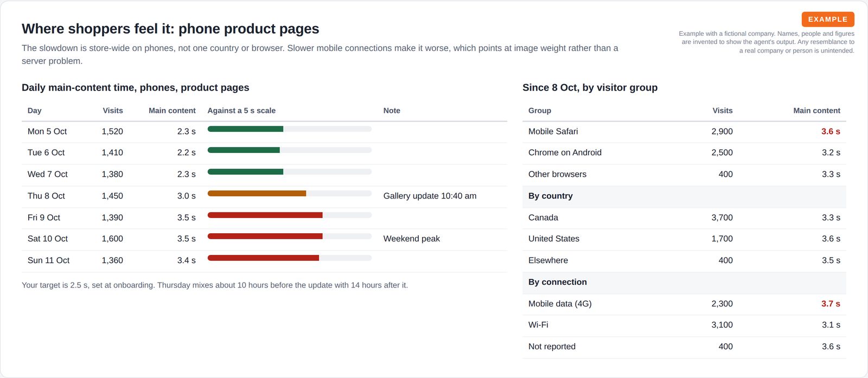The image size is (868, 378).
Task: Click the Sun 11 Oct red bar
Action: click(263, 258)
